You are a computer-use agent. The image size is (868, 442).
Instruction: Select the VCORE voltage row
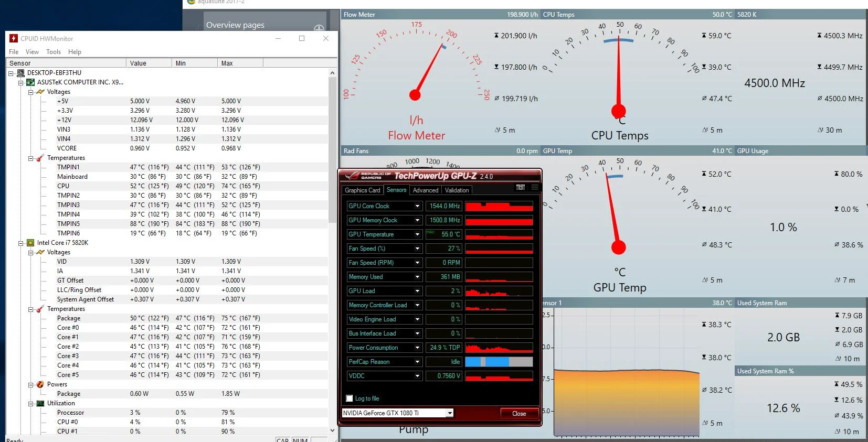pos(168,148)
